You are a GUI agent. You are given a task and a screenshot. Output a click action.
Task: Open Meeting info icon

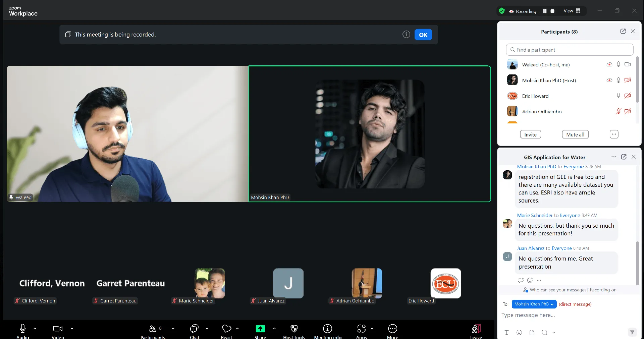[327, 329]
